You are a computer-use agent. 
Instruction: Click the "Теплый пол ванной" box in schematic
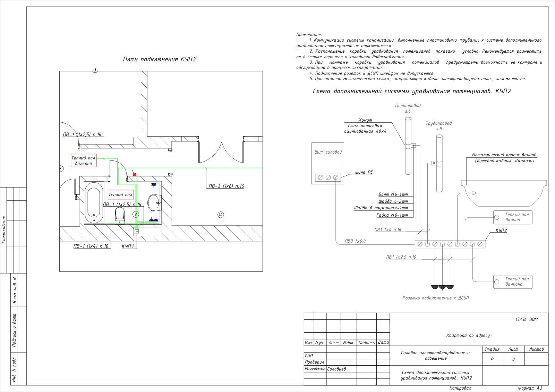pos(513,217)
